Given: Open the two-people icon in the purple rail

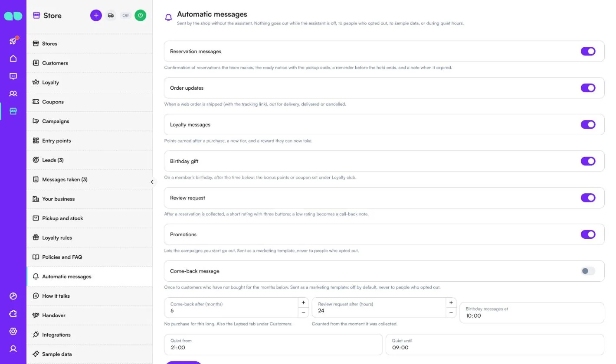Looking at the screenshot, I should (x=13, y=94).
